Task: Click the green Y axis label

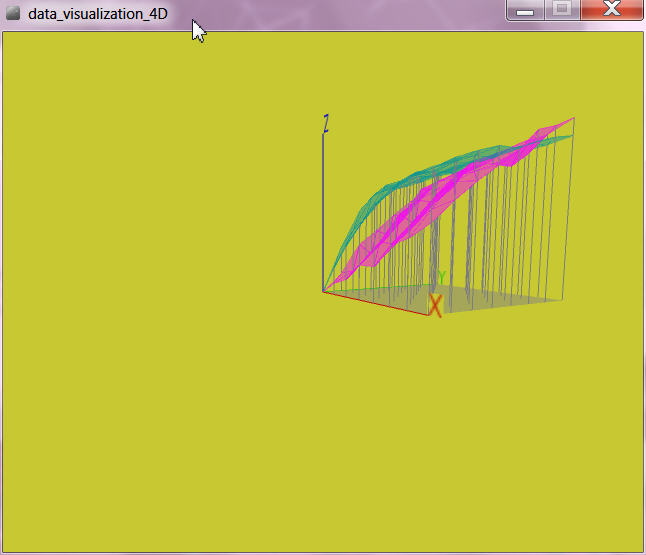Action: (x=441, y=277)
